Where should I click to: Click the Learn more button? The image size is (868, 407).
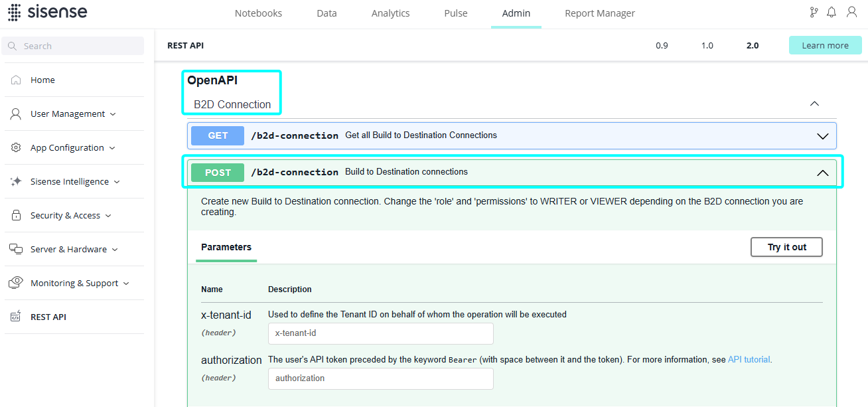825,46
